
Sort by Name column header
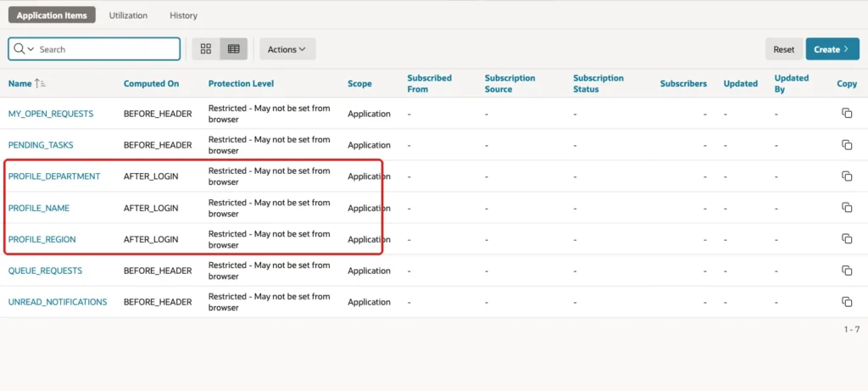click(x=20, y=84)
